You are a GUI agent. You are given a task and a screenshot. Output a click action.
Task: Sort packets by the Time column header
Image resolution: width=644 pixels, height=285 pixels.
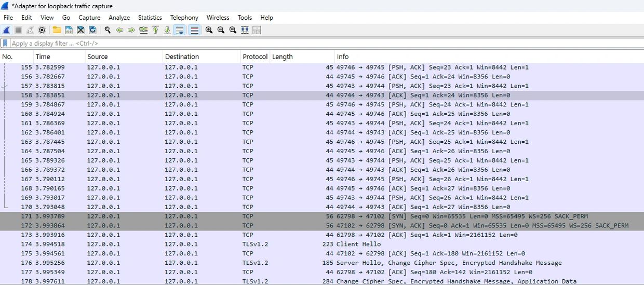click(43, 57)
